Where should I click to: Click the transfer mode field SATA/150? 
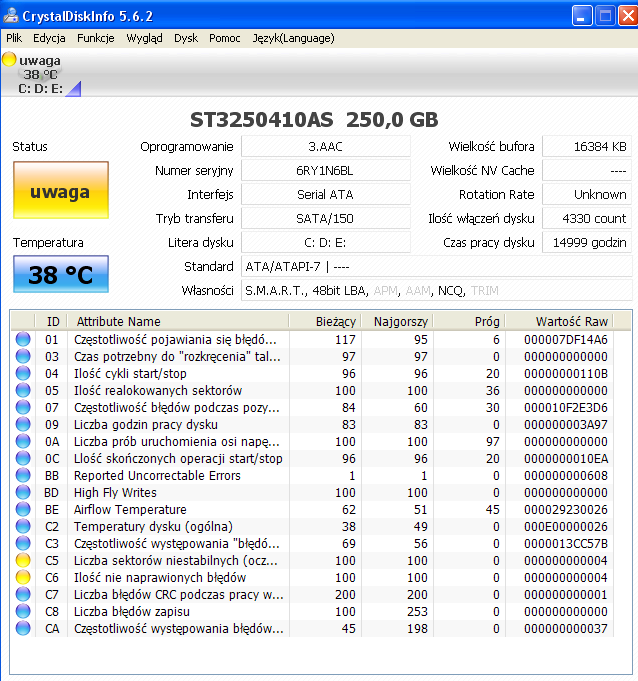coord(325,218)
